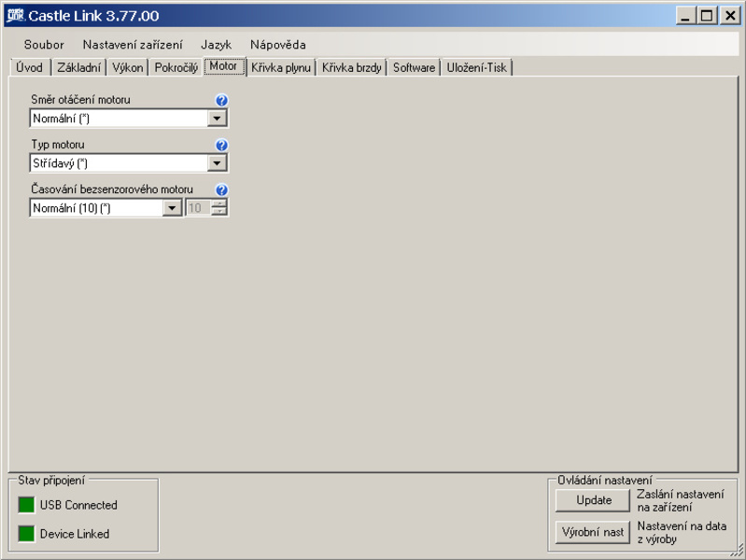Open the Soubor menu
The image size is (746, 560).
(x=44, y=45)
